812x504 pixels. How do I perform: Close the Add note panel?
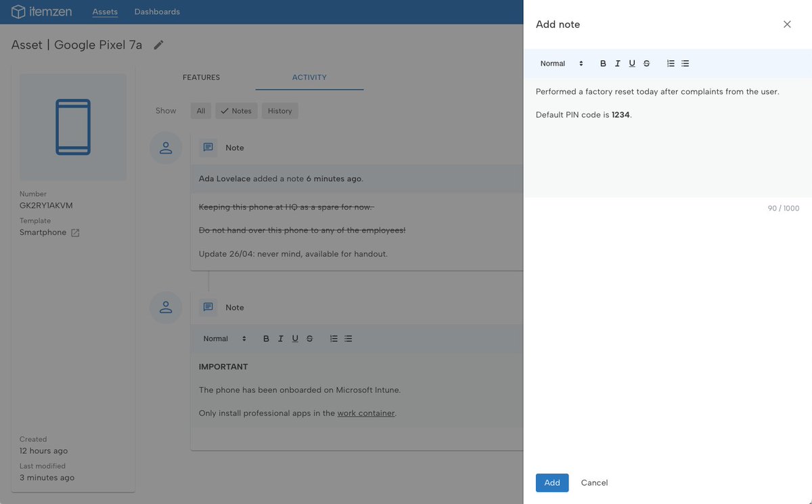(x=787, y=24)
